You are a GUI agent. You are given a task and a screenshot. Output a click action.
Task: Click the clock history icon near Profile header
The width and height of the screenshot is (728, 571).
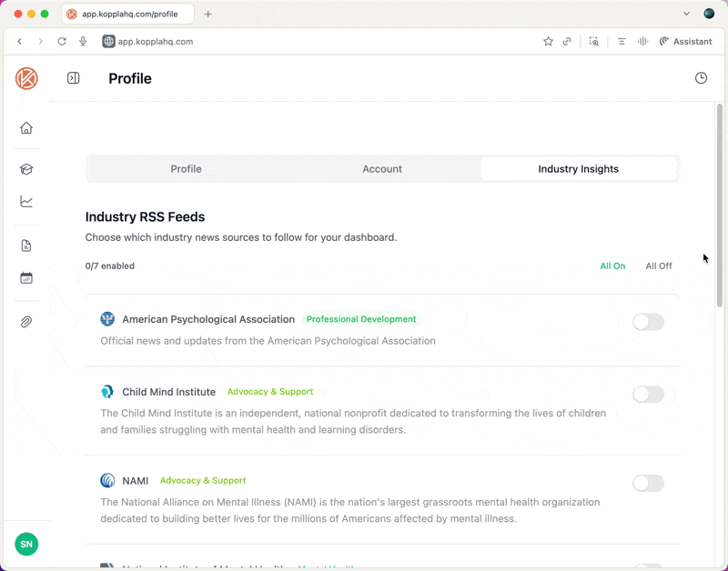(x=701, y=78)
